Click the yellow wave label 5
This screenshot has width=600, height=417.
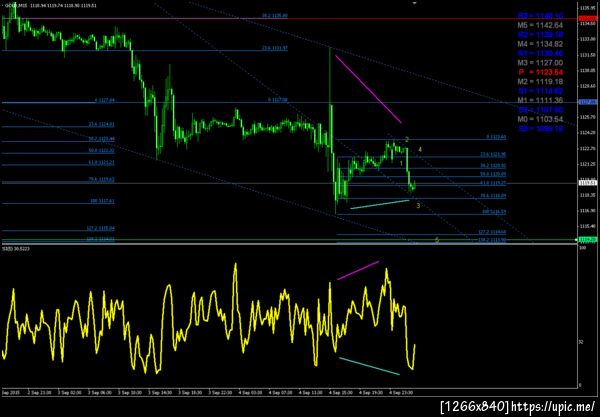point(437,240)
